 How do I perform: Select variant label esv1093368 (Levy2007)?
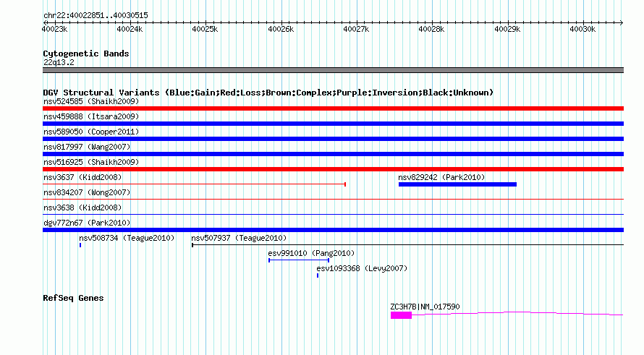pyautogui.click(x=362, y=268)
